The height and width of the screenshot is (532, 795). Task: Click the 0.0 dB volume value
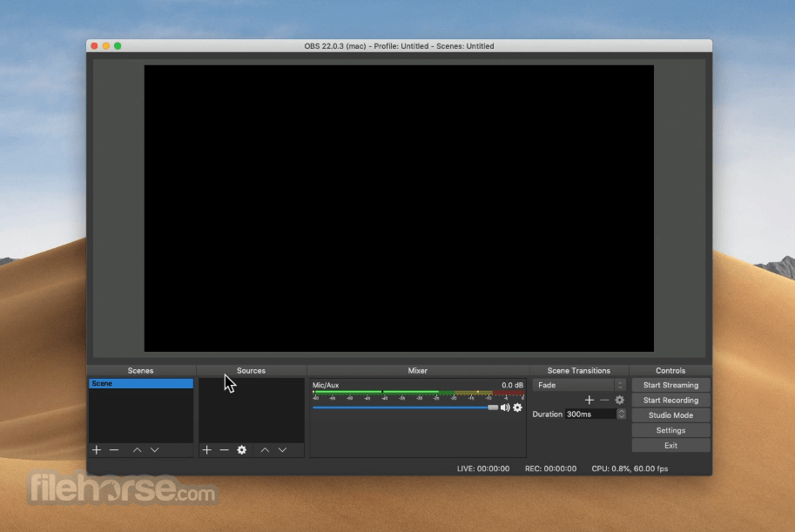(x=512, y=385)
